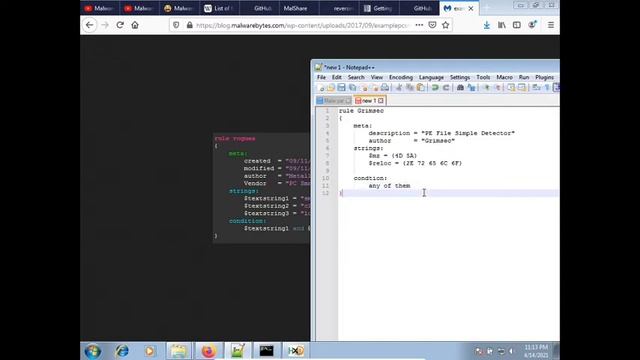Click the volume speaker tray icon
The image size is (640, 360).
pyautogui.click(x=511, y=351)
